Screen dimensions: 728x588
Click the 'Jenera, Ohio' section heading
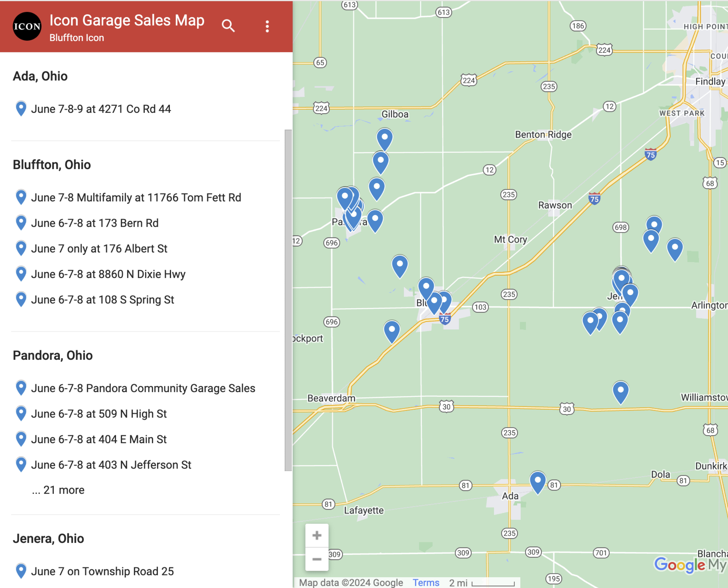[48, 539]
